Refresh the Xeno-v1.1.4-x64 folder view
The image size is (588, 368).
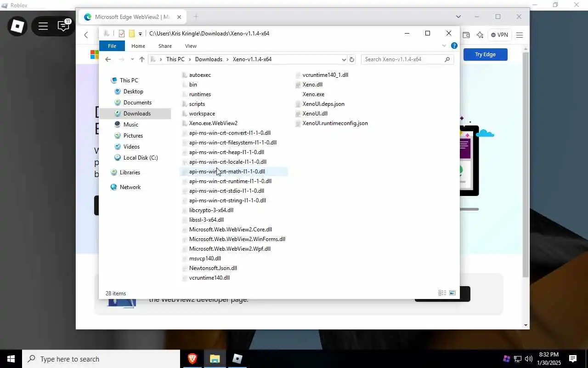pyautogui.click(x=352, y=59)
